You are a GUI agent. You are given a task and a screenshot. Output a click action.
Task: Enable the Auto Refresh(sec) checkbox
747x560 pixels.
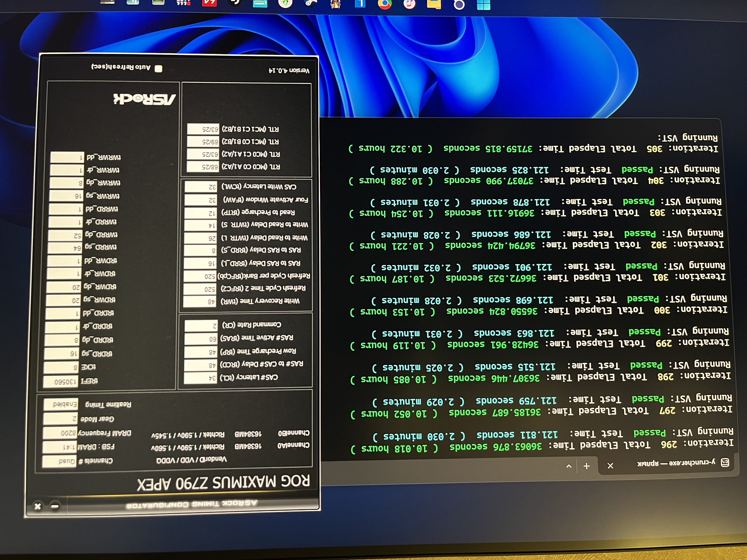[x=158, y=69]
